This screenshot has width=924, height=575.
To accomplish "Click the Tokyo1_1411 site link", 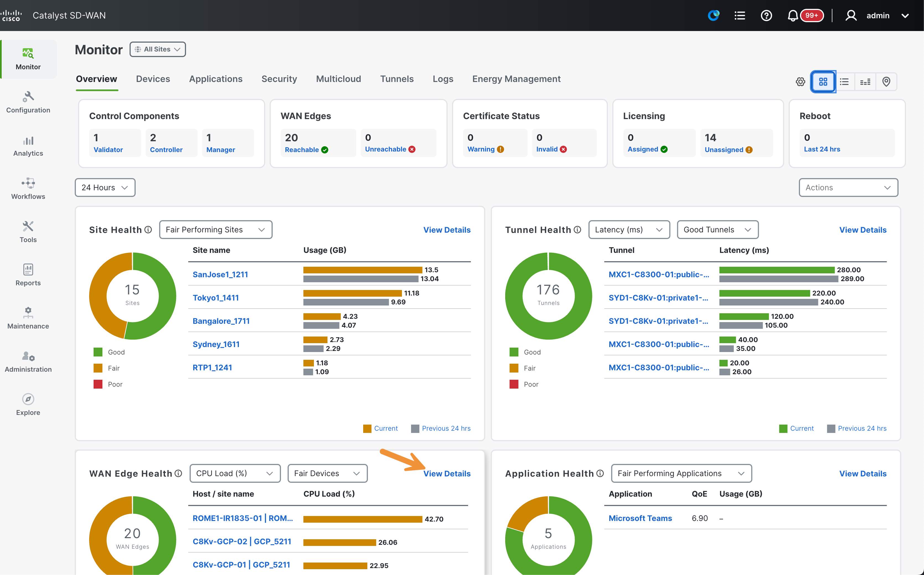I will pyautogui.click(x=216, y=298).
